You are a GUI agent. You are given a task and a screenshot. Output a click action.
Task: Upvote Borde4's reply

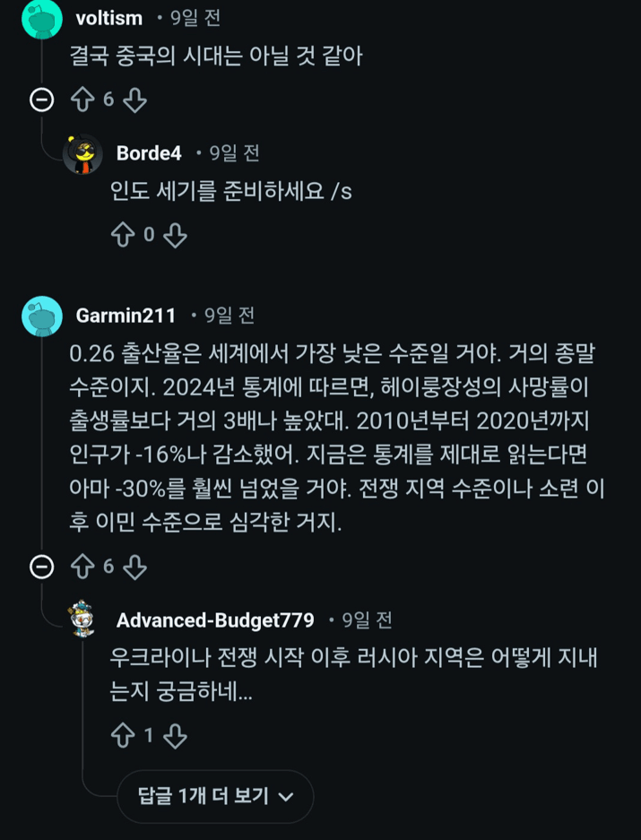123,235
